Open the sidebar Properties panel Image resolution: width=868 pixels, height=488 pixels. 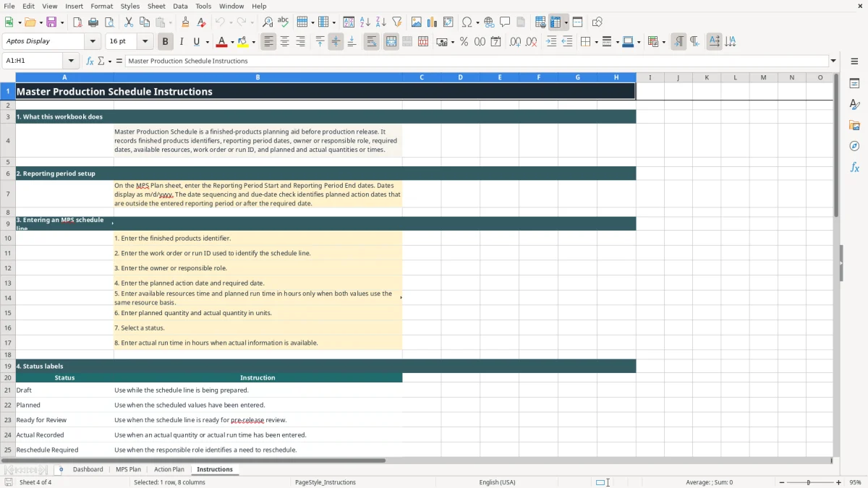(854, 84)
